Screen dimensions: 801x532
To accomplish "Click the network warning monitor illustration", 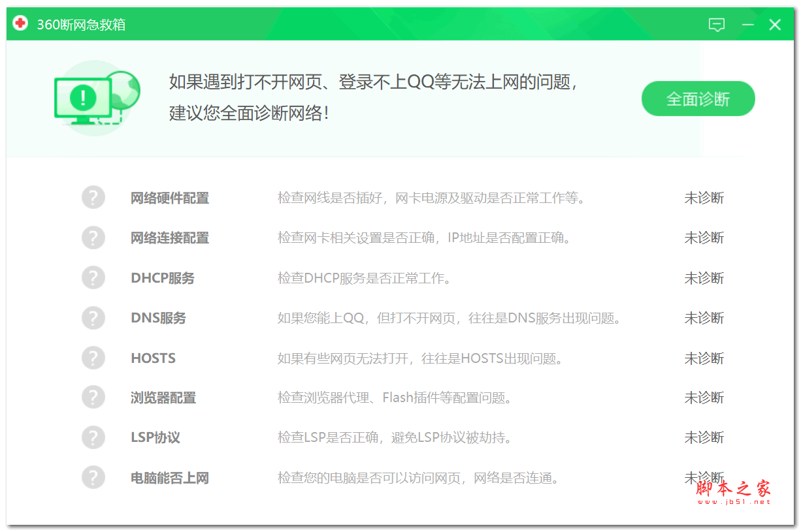I will point(96,99).
